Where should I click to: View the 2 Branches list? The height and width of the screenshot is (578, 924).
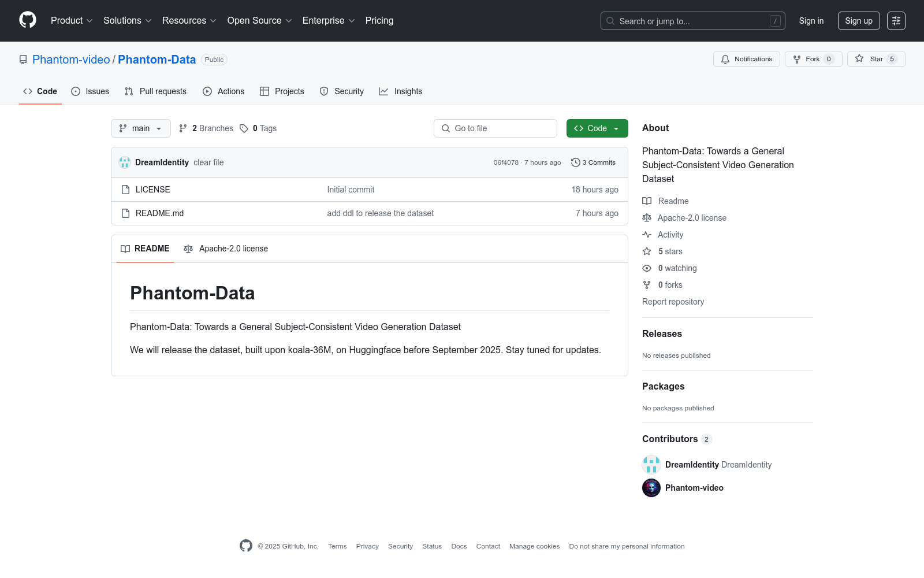206,128
